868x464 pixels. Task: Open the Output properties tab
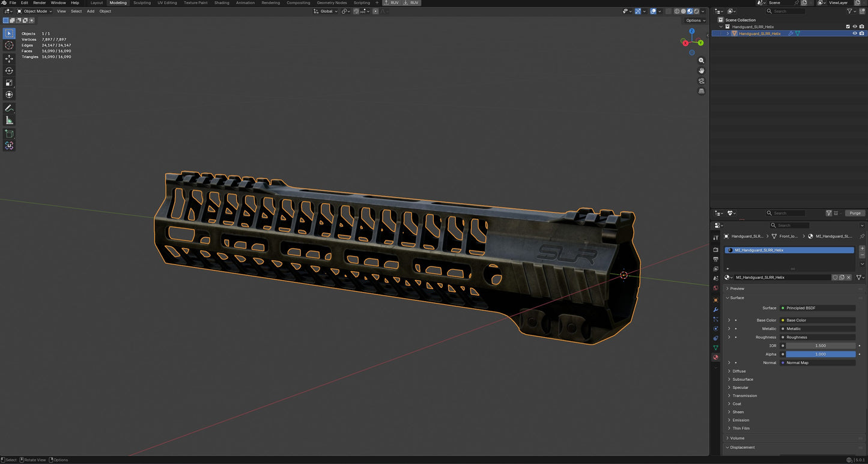coord(715,259)
